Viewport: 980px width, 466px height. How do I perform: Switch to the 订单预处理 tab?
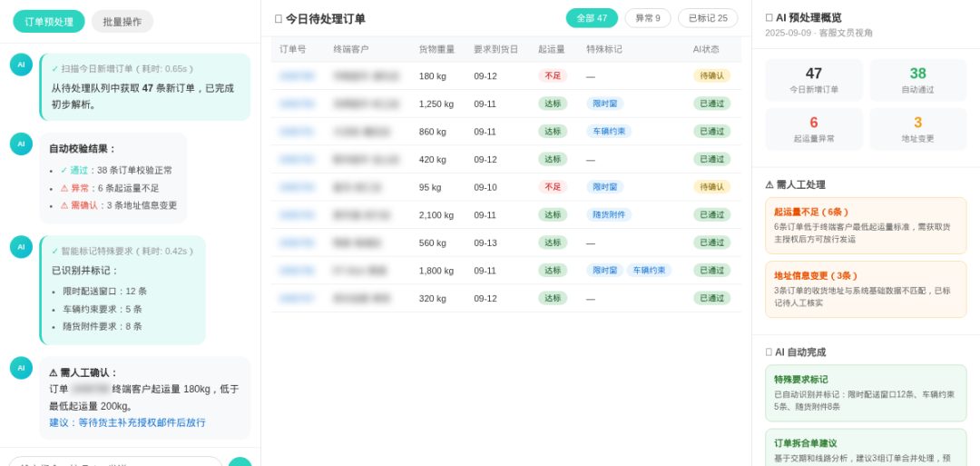click(x=49, y=21)
